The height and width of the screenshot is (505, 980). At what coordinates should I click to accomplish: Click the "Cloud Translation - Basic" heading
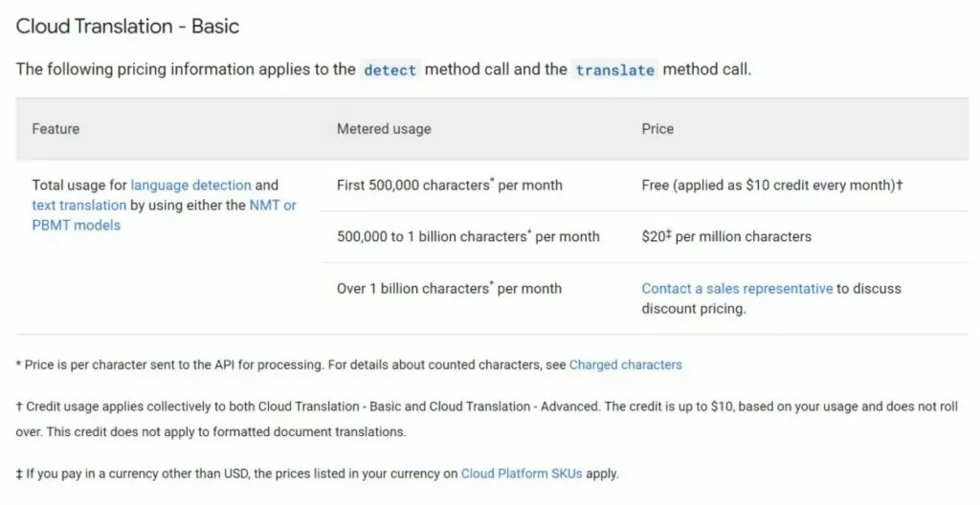click(127, 26)
